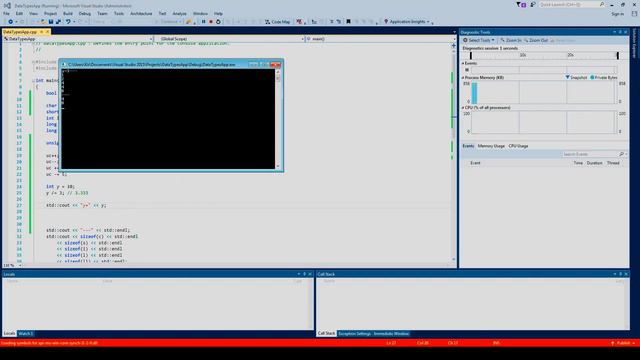Switch to the CPU Usage tab
The image size is (640, 360).
coord(518,146)
